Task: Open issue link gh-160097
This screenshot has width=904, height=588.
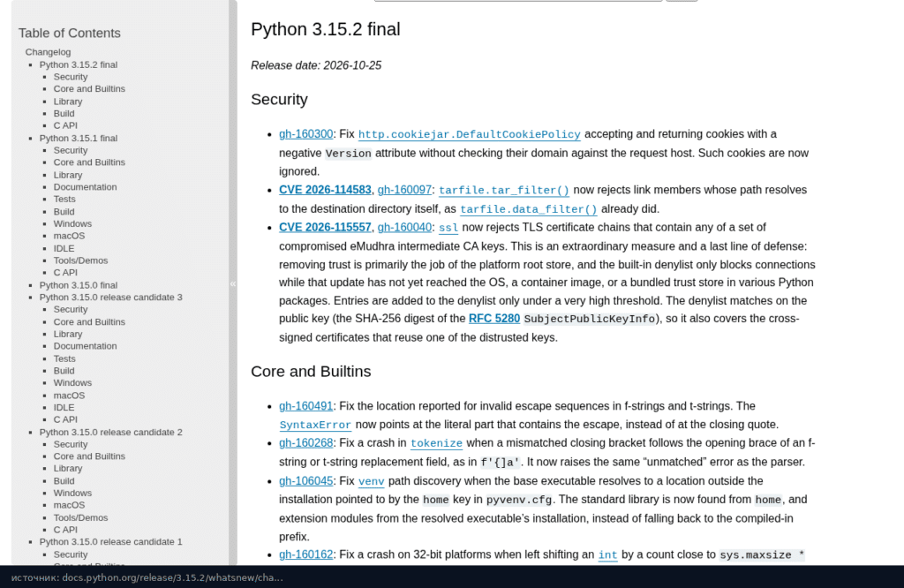Action: 404,190
